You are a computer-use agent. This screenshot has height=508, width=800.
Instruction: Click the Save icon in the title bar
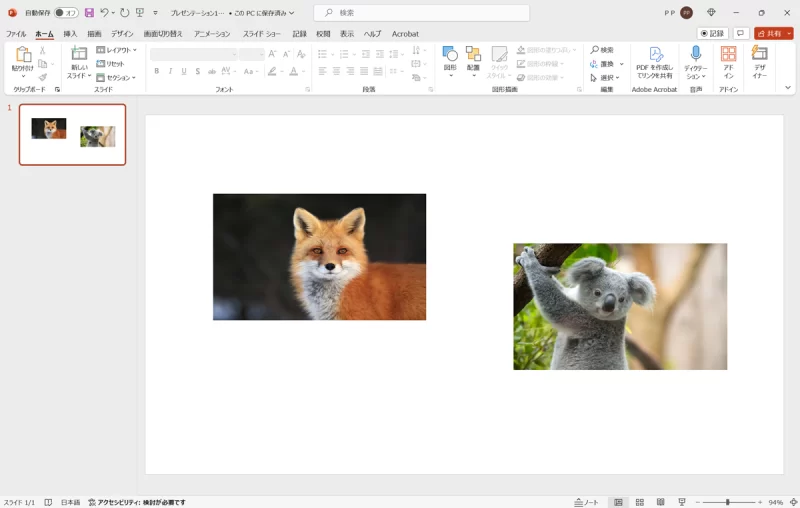pyautogui.click(x=89, y=13)
